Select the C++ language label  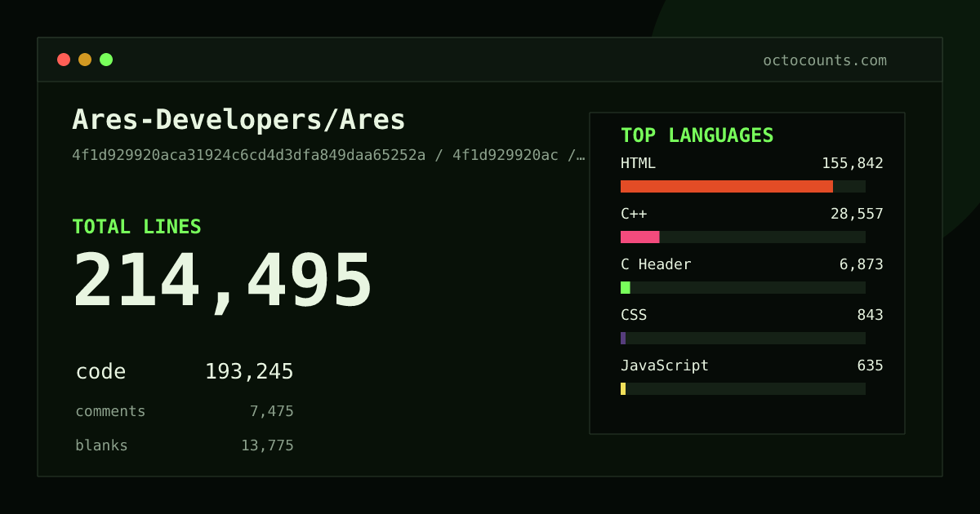click(x=634, y=214)
